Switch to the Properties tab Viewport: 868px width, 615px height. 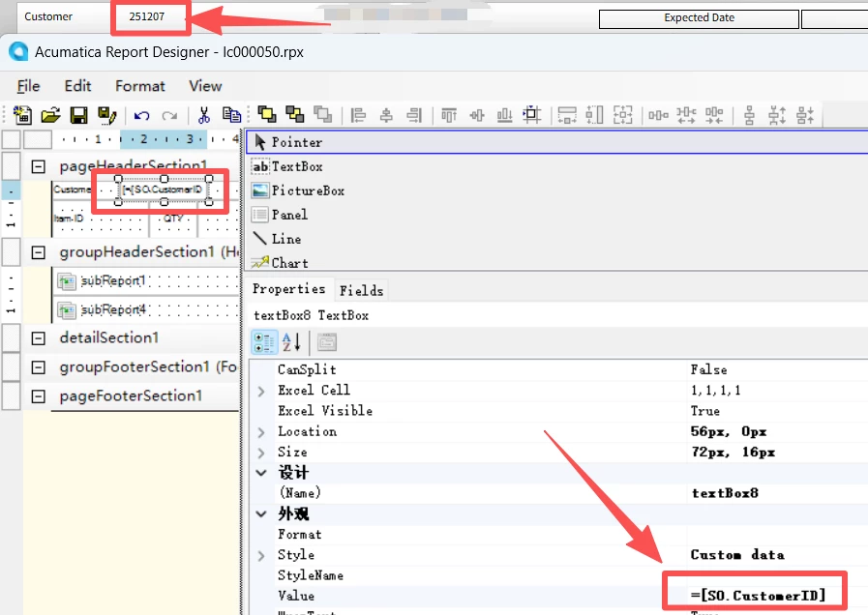289,289
